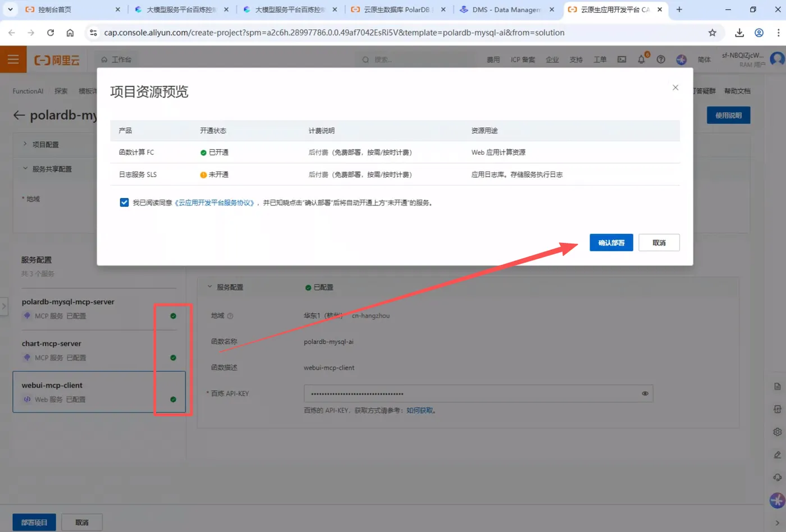Click the FunctionAI breadcrumb
Image resolution: width=786 pixels, height=532 pixels.
click(x=28, y=91)
